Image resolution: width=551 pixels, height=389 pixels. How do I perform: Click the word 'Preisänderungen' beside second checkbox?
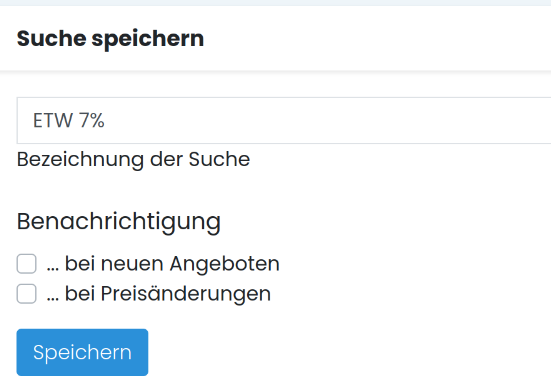(186, 293)
